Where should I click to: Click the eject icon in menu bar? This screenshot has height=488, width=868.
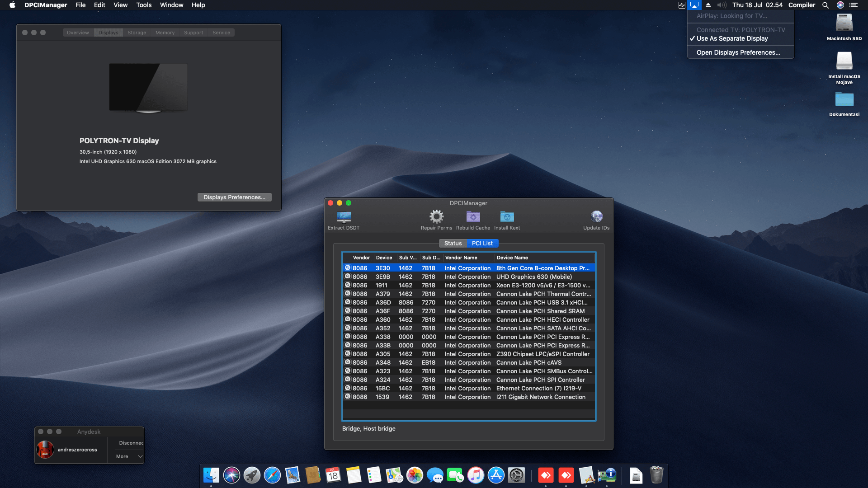pos(708,5)
